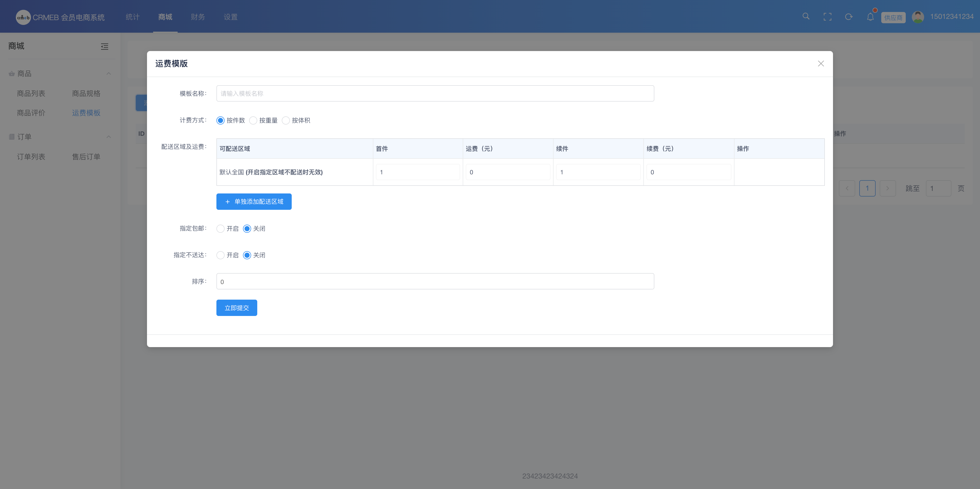980x489 pixels.
Task: Open the 财务 top navigation tab
Action: [x=198, y=17]
